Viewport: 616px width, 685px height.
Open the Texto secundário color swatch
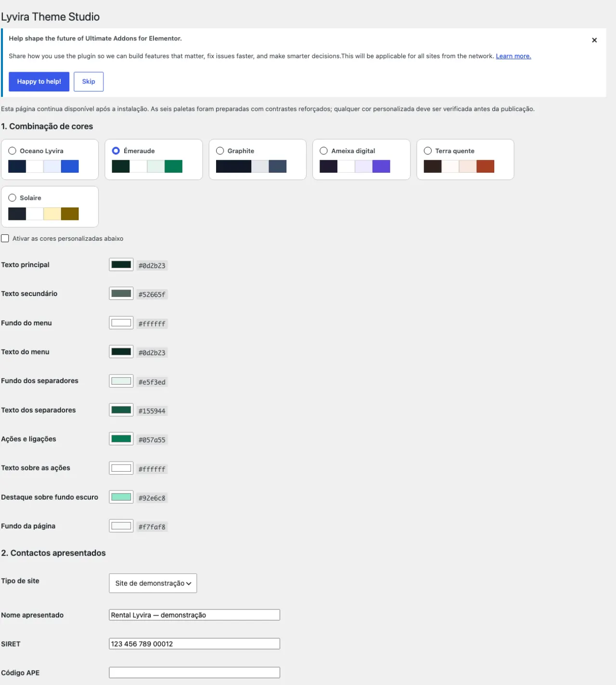121,294
